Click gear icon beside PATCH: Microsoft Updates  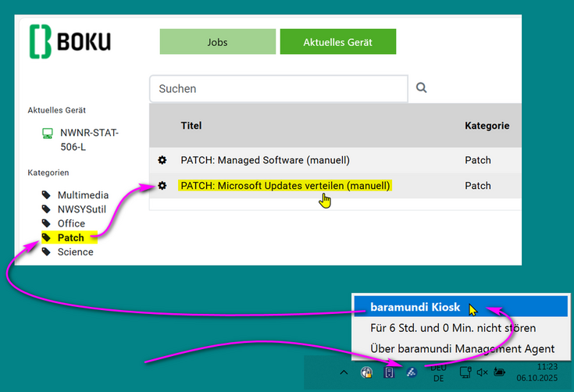click(162, 186)
